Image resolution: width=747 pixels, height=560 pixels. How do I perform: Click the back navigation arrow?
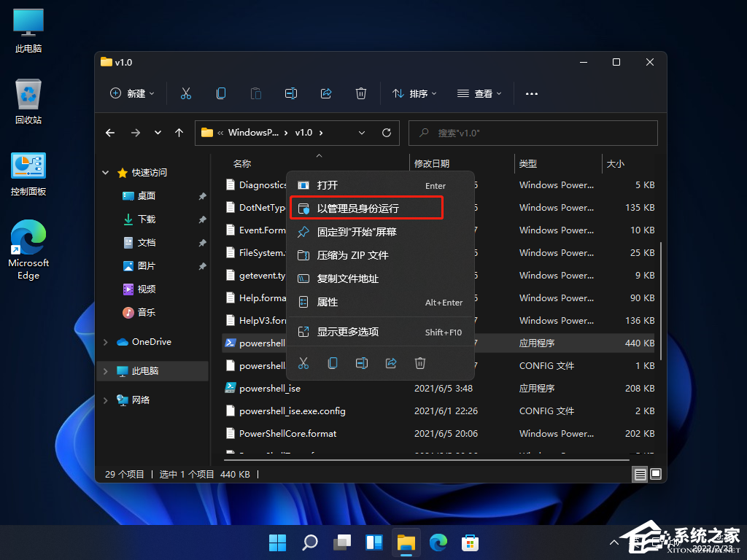pos(110,133)
